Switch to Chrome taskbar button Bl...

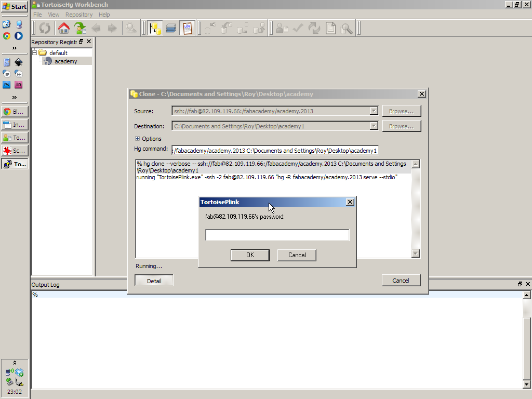(x=15, y=112)
